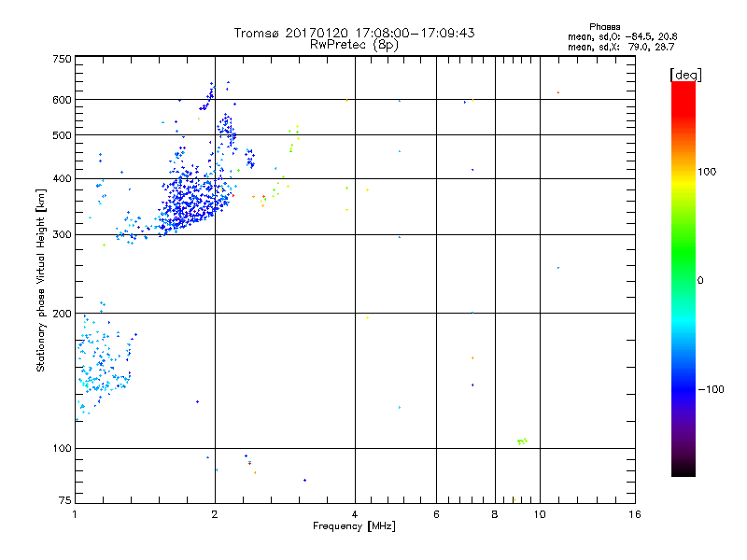Click the y-axis tick label '200'
The height and width of the screenshot is (560, 747).
[x=62, y=314]
